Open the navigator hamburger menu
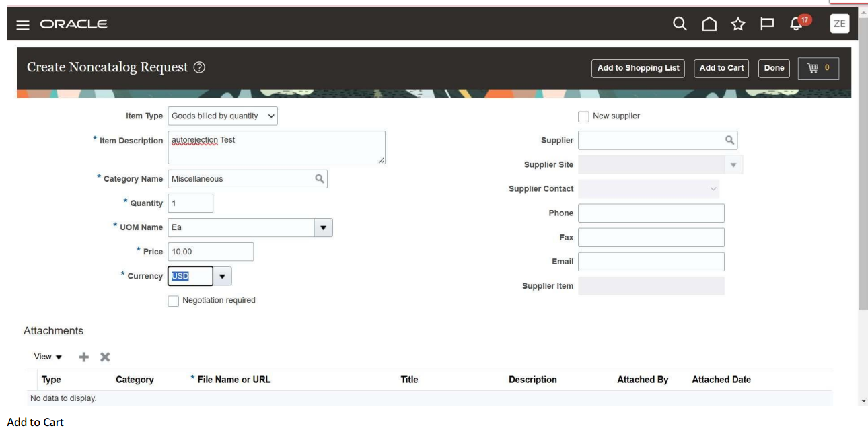The height and width of the screenshot is (430, 868). [x=22, y=24]
